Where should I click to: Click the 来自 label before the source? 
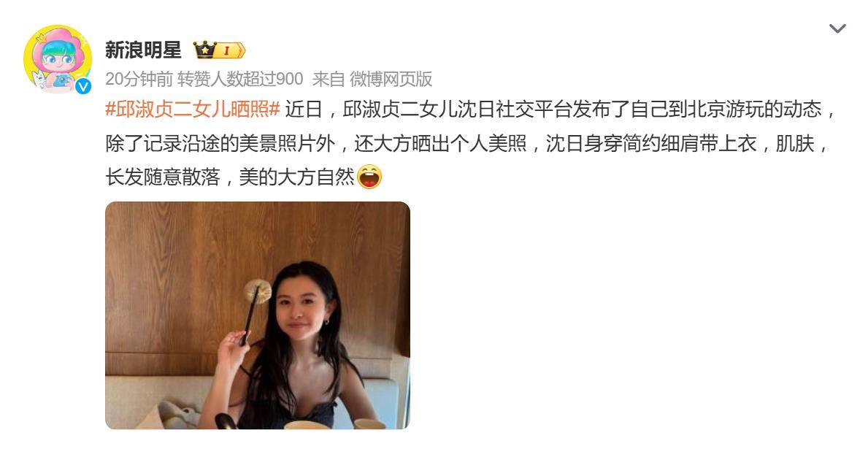point(329,79)
